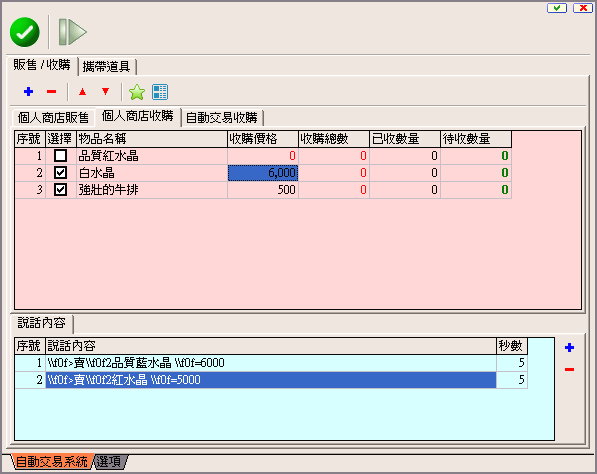The image size is (597, 474).
Task: Click the green star icon
Action: coord(137,92)
